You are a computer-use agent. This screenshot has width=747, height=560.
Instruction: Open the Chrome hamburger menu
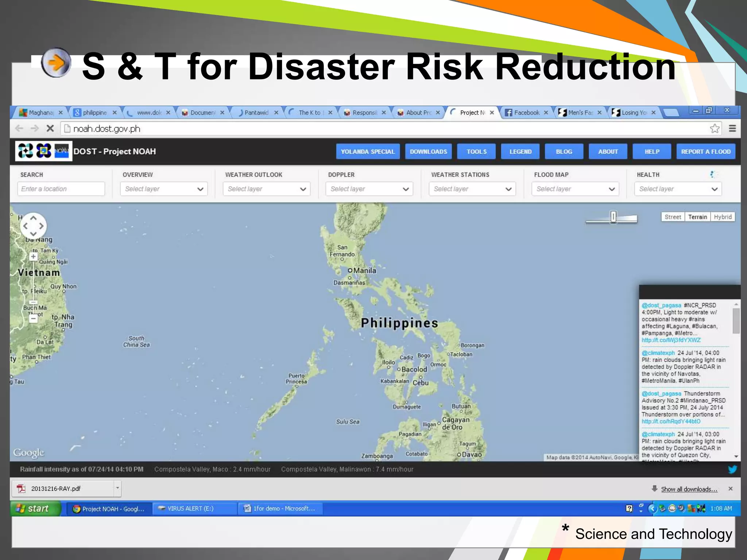732,128
